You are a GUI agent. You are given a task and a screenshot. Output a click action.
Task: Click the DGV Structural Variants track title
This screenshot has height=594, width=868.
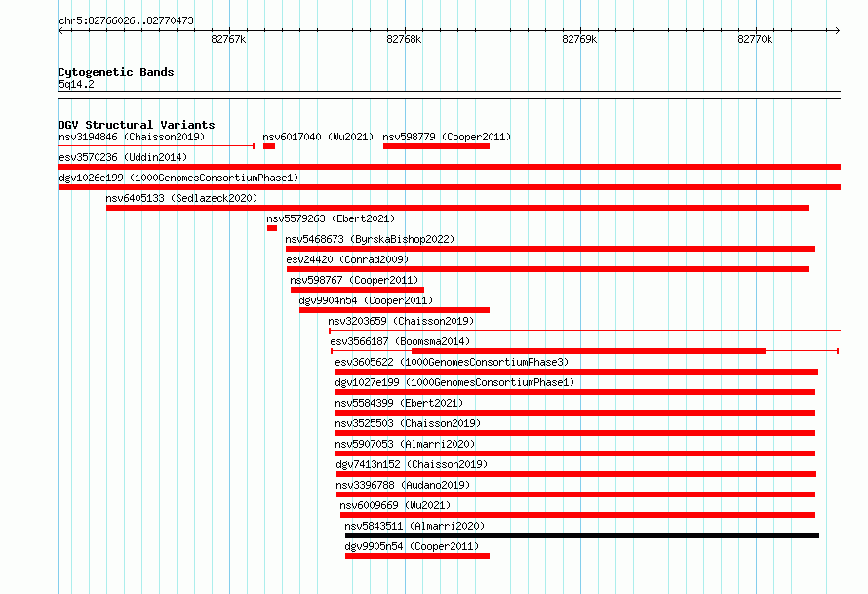click(x=137, y=125)
